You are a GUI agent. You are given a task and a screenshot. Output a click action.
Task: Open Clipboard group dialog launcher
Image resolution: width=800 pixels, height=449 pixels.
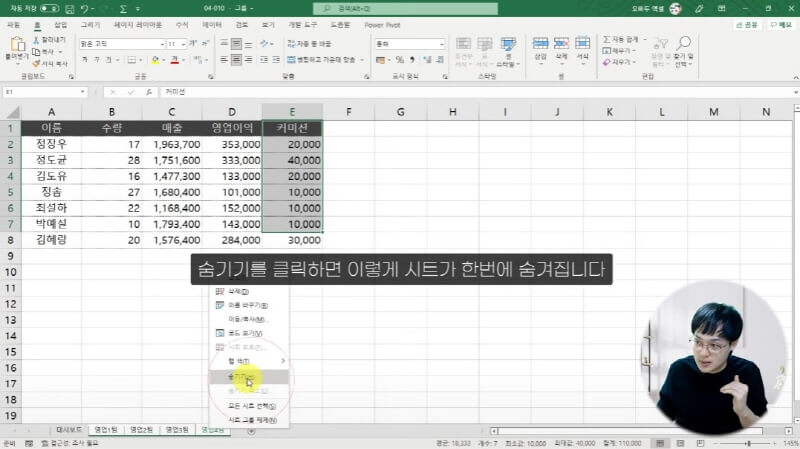(x=71, y=77)
